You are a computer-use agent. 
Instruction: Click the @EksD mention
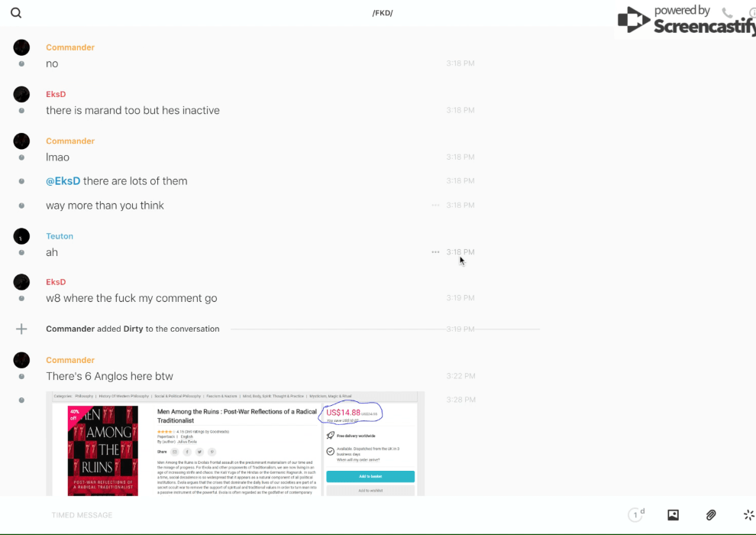click(x=63, y=181)
